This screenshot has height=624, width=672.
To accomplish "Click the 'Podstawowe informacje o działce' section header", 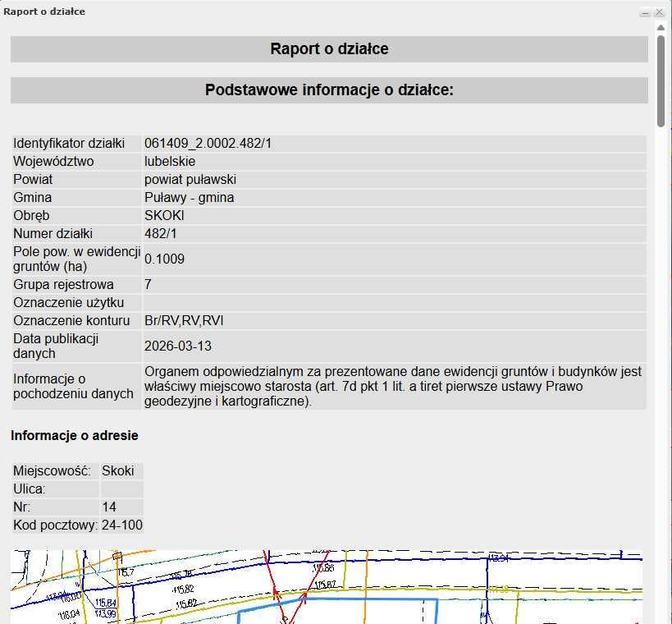I will (329, 90).
